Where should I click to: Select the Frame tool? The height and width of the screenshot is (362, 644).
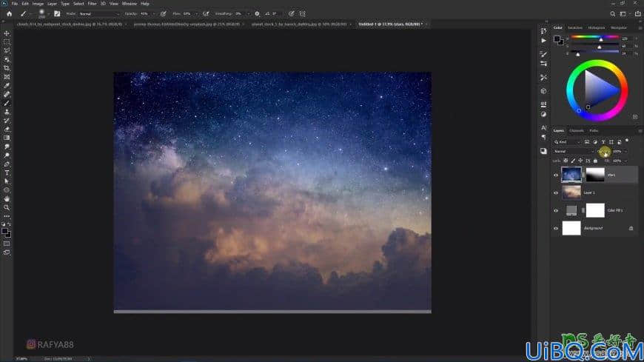tap(7, 77)
